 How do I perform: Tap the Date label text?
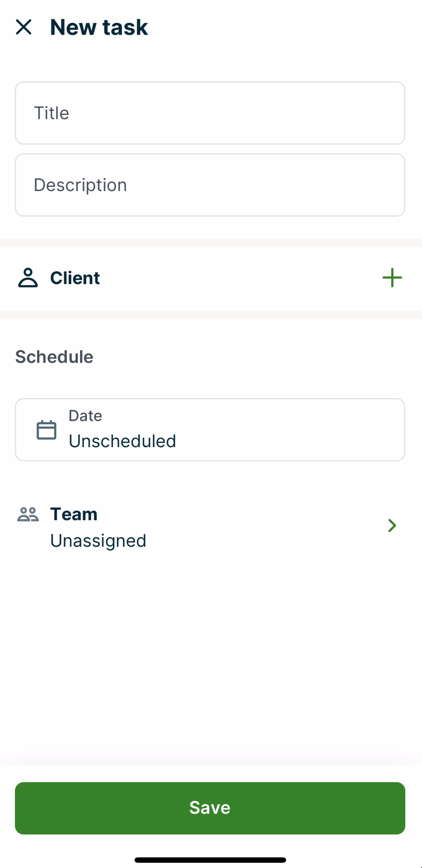click(85, 416)
